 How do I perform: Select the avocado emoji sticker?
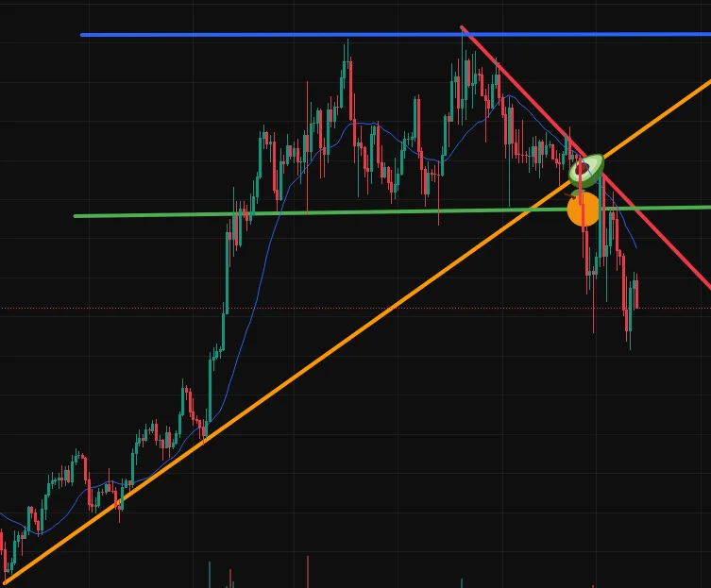[586, 171]
